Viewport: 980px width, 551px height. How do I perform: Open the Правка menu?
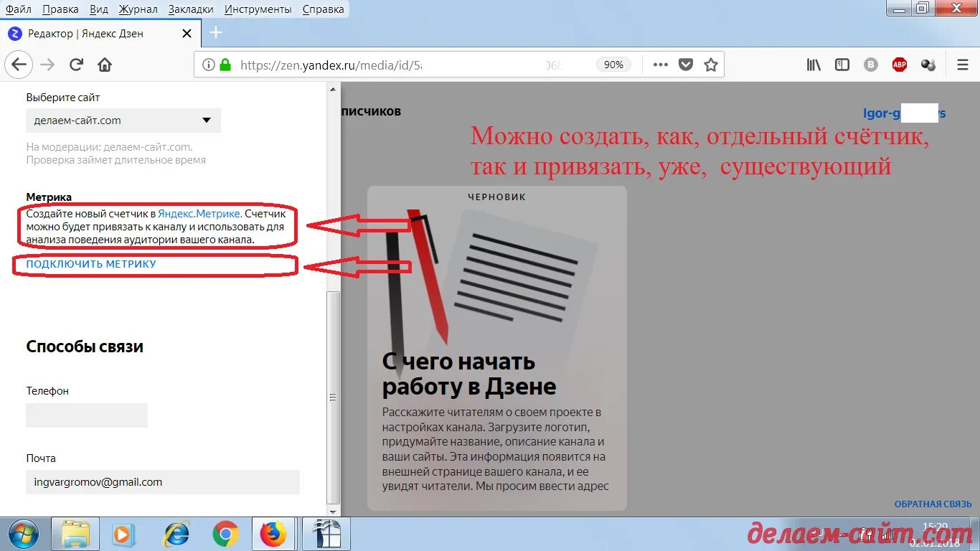61,9
